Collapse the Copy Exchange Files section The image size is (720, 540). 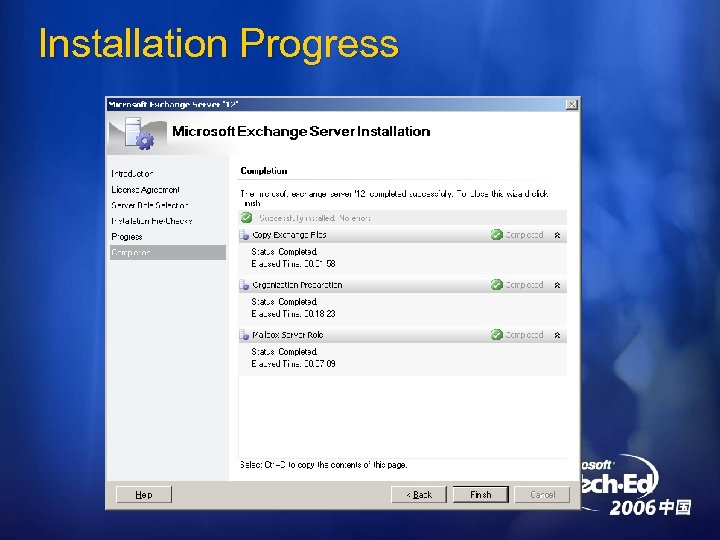(557, 235)
